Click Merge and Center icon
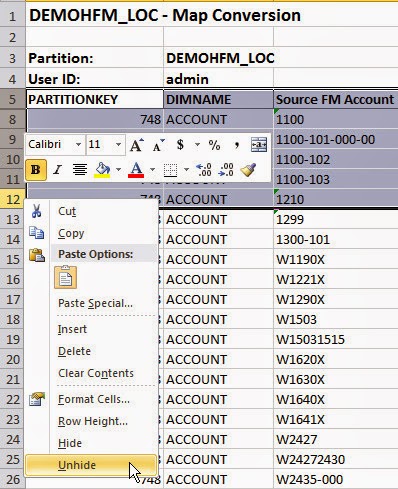The height and width of the screenshot is (489, 398). click(x=259, y=145)
